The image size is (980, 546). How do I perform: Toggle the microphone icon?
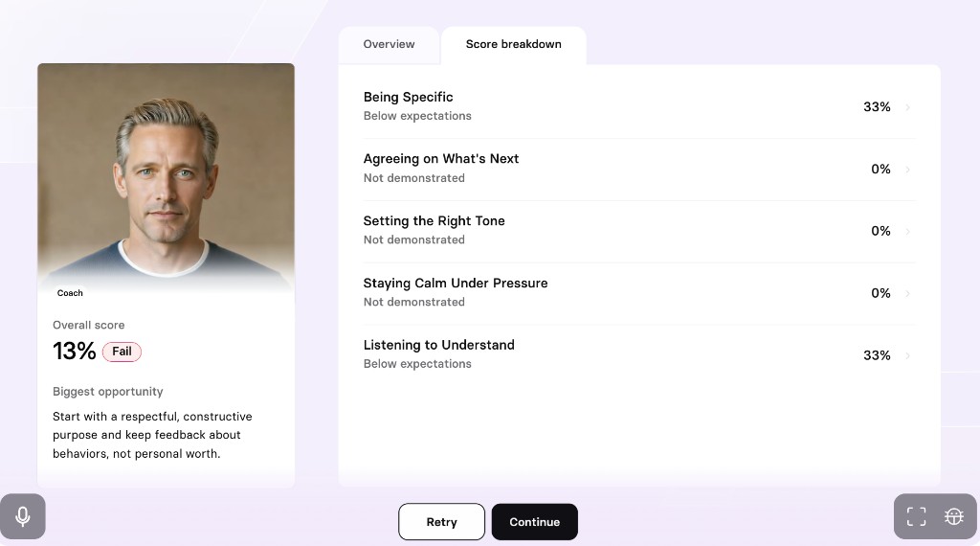23,516
